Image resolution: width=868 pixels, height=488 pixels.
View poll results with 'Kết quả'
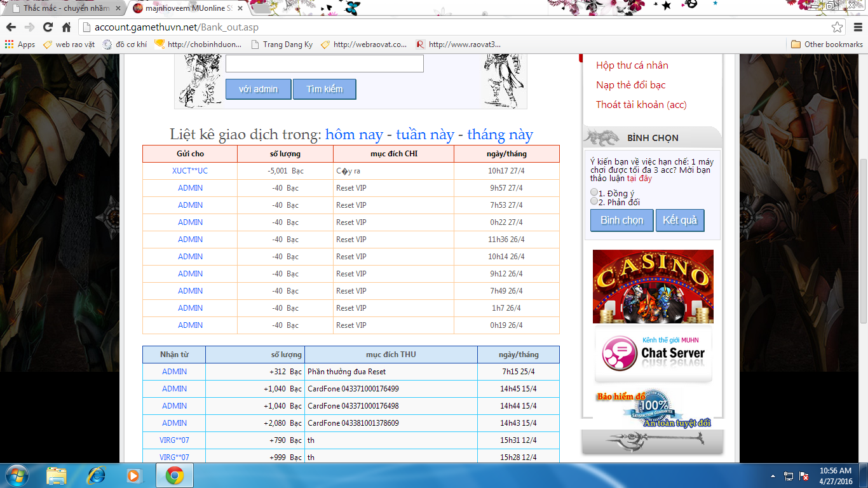coord(680,220)
